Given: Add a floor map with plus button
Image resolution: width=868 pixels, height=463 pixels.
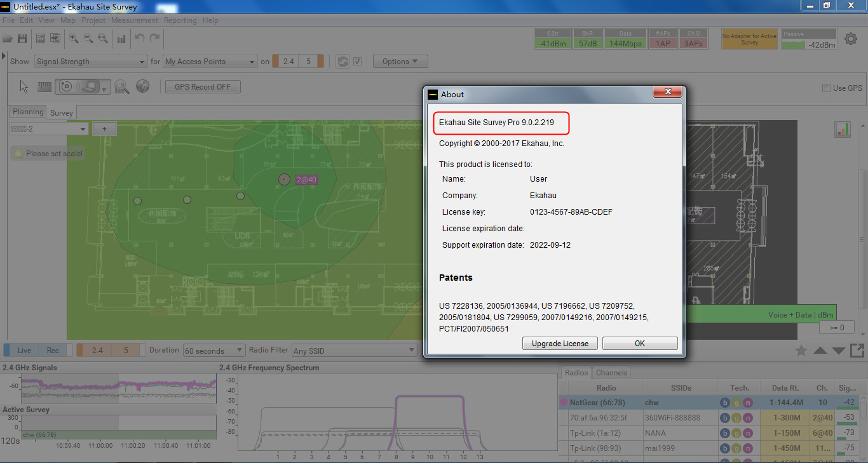Looking at the screenshot, I should [104, 129].
